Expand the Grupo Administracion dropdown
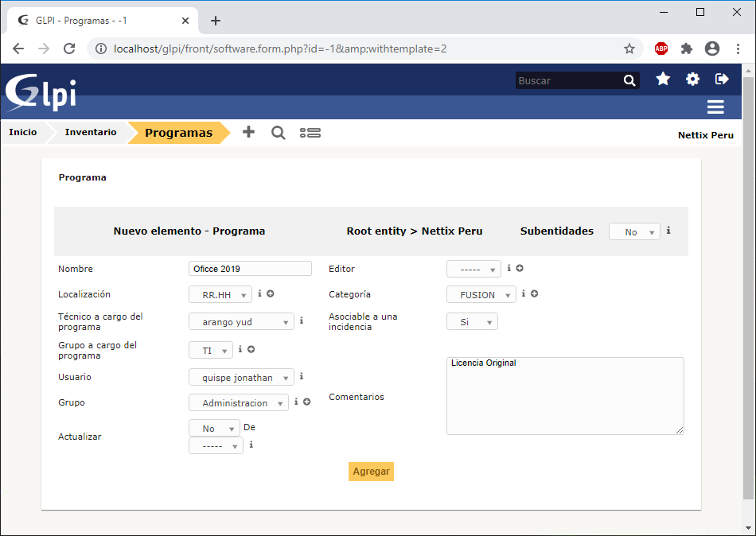This screenshot has height=536, width=756. (x=238, y=403)
